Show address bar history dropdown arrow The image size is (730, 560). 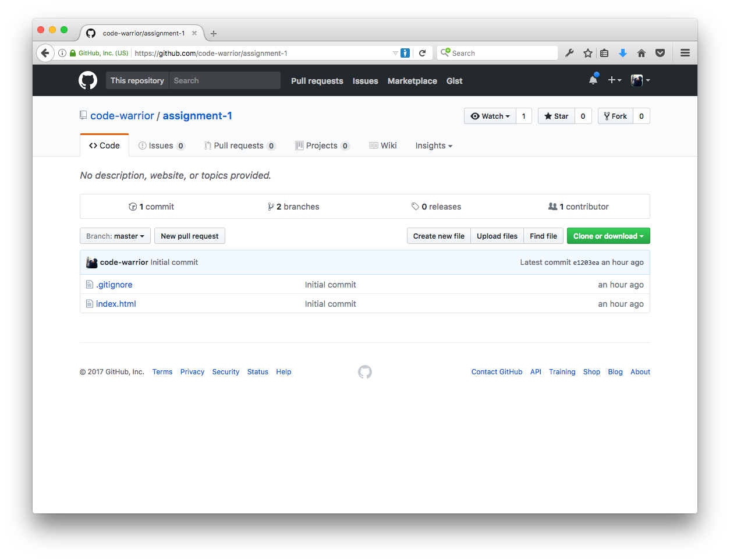coord(395,53)
